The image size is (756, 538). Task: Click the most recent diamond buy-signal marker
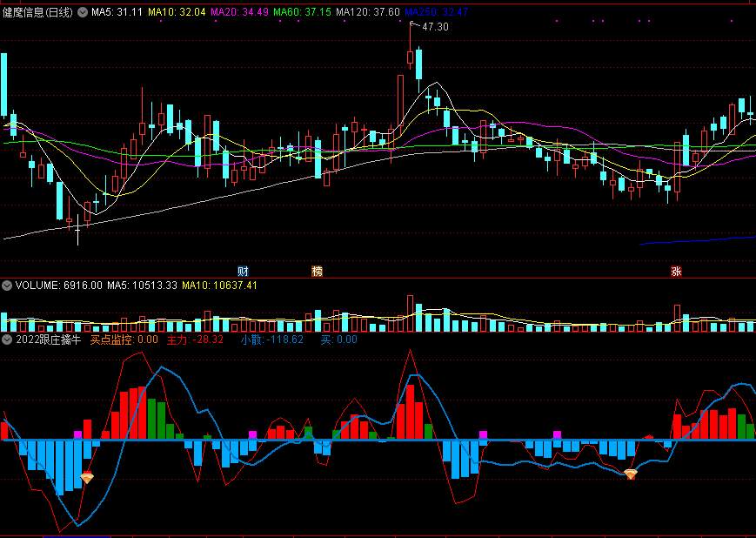[631, 474]
